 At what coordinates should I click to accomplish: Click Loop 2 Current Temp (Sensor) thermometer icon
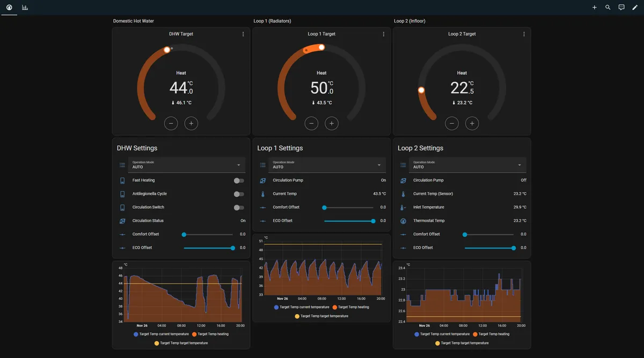point(404,194)
